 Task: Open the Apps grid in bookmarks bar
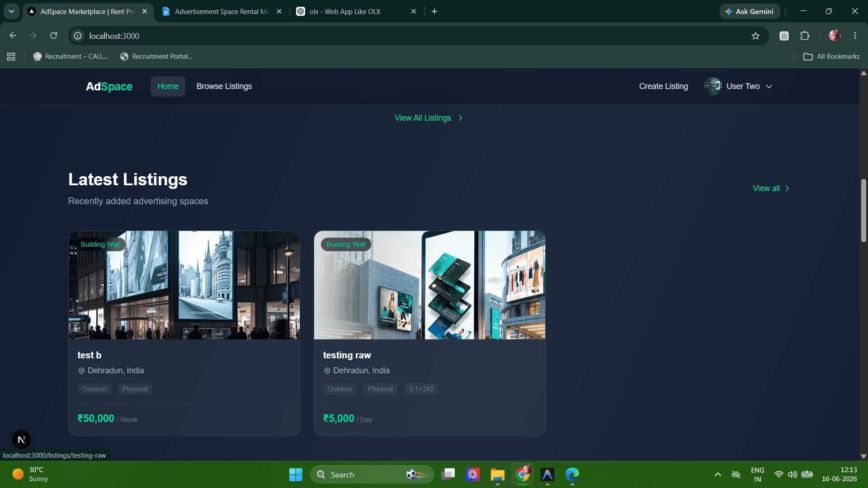tap(11, 56)
